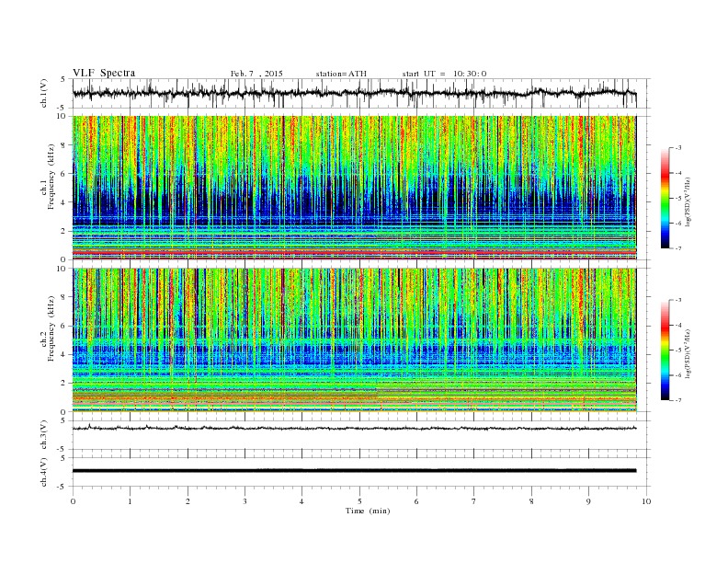728x563 pixels.
Task: Click the "5" tick on time axis
Action: coord(359,501)
